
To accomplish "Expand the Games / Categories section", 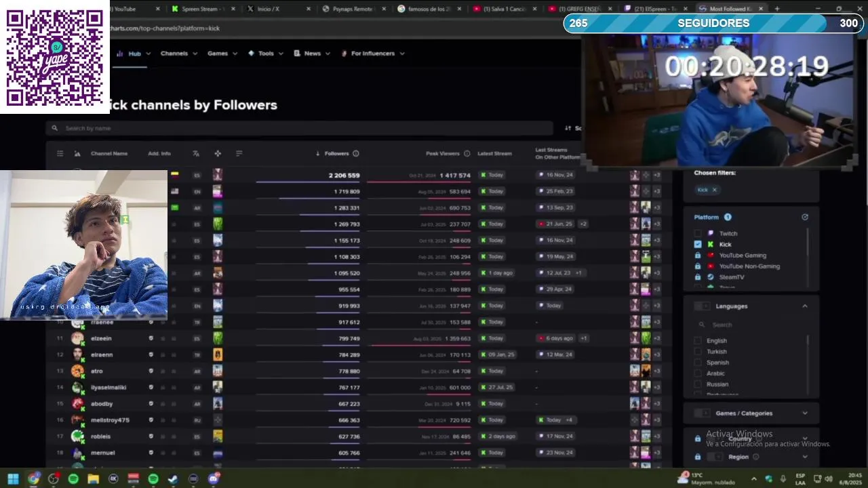I will [x=805, y=413].
